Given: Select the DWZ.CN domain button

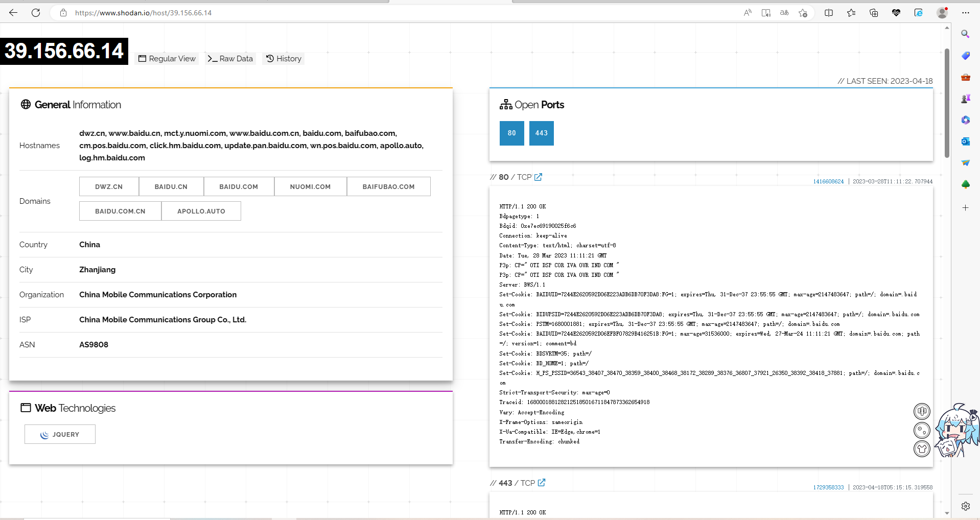Looking at the screenshot, I should click(109, 186).
